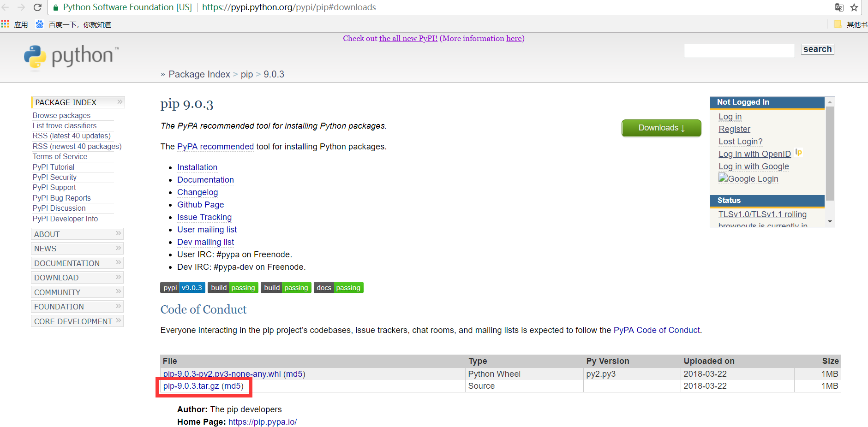
Task: Open the PyPA recommended link
Action: [x=216, y=146]
